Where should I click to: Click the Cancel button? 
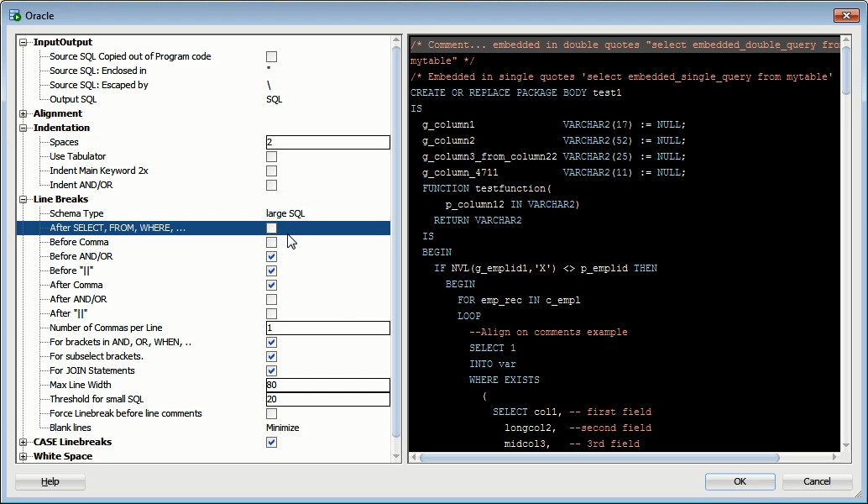pos(817,481)
